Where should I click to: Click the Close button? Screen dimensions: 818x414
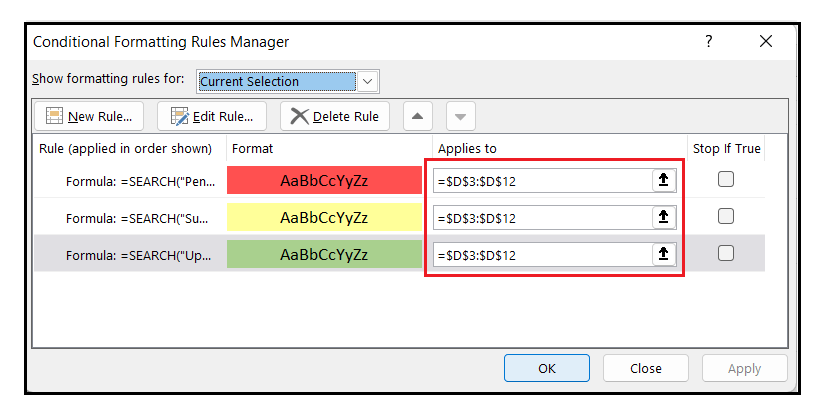pos(646,368)
